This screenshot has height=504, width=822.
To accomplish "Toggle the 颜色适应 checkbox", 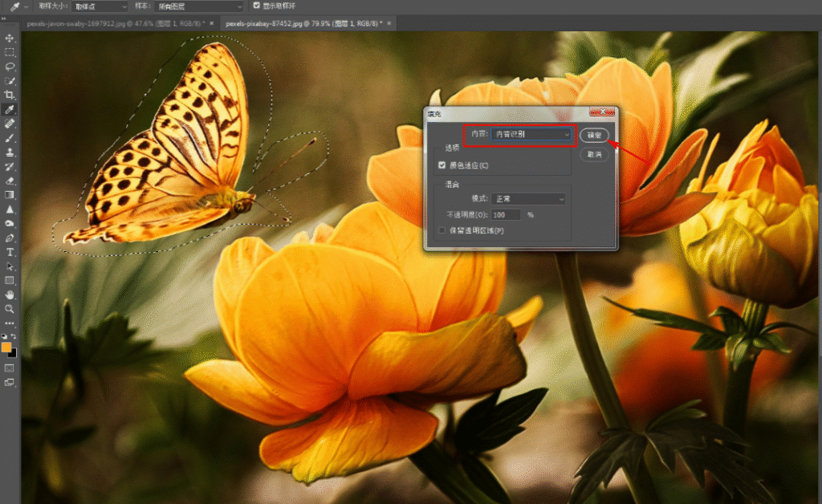I will pos(442,165).
